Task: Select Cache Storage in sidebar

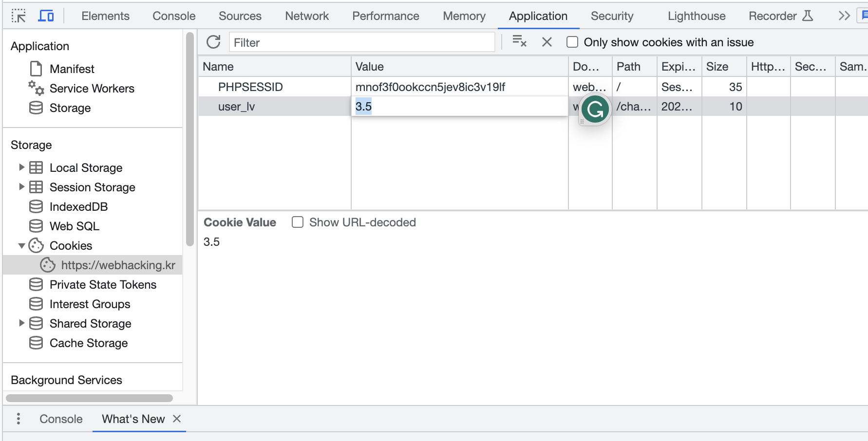Action: click(89, 343)
